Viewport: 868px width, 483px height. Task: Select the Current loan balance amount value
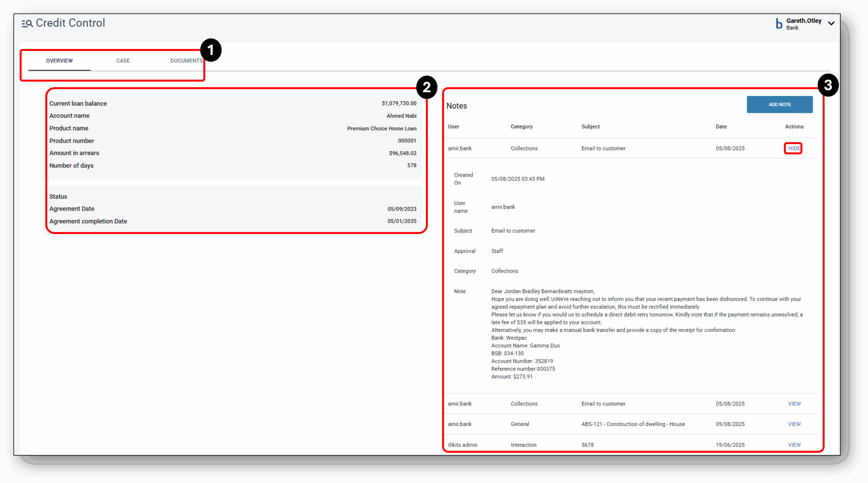(399, 103)
